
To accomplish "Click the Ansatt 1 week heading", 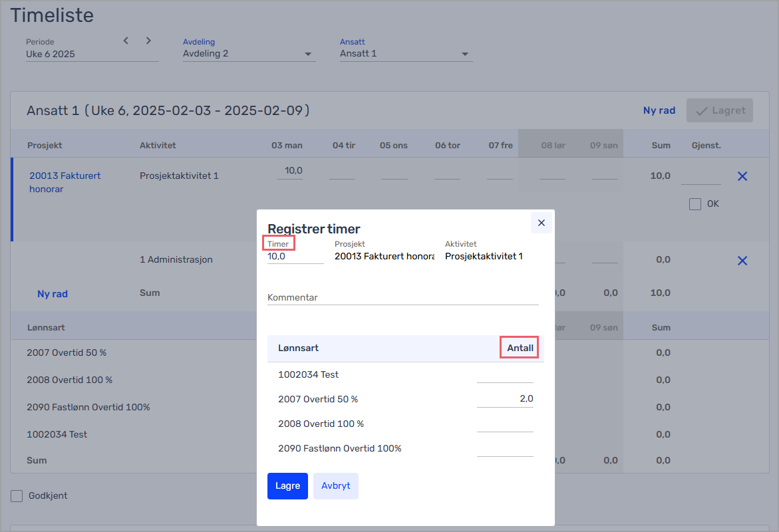I will tap(168, 110).
